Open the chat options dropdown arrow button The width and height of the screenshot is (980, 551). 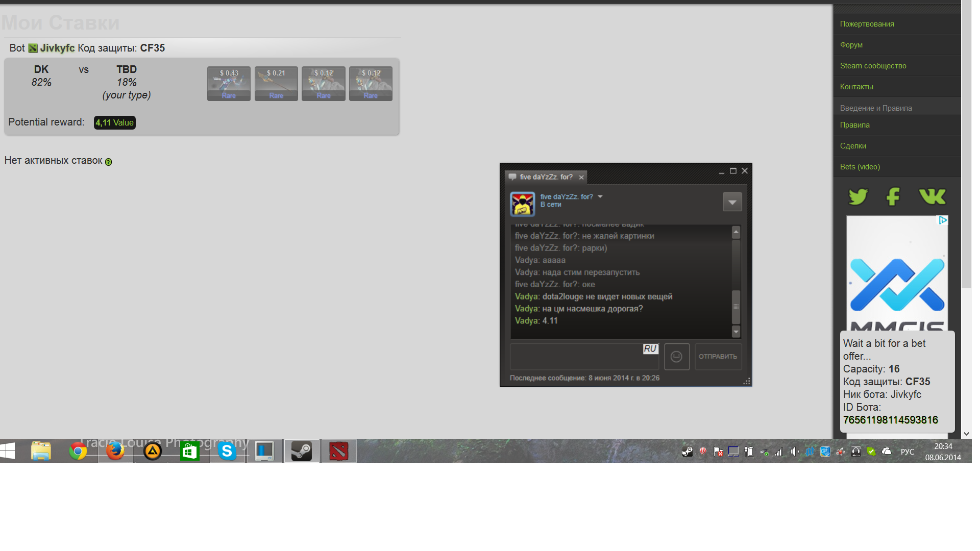[732, 202]
